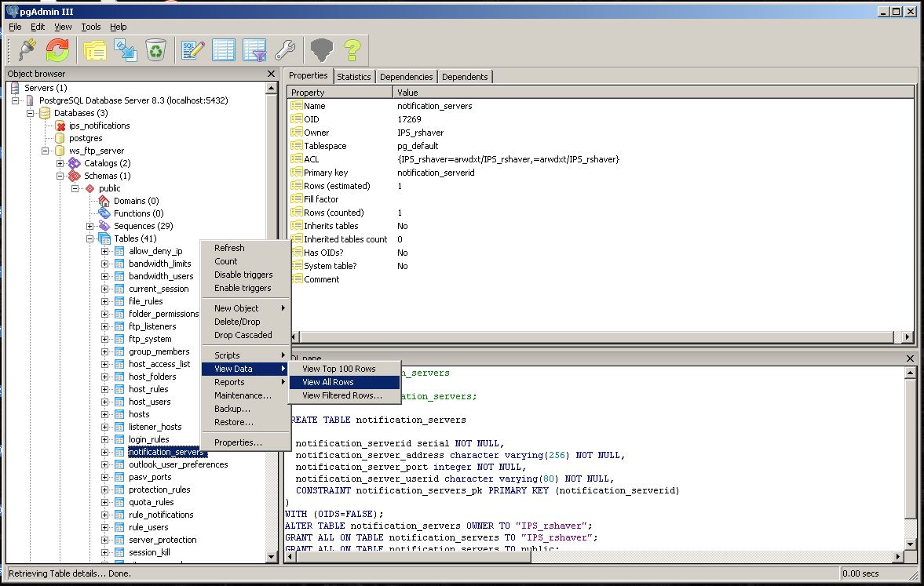Click the add server connection plug icon

(27, 50)
